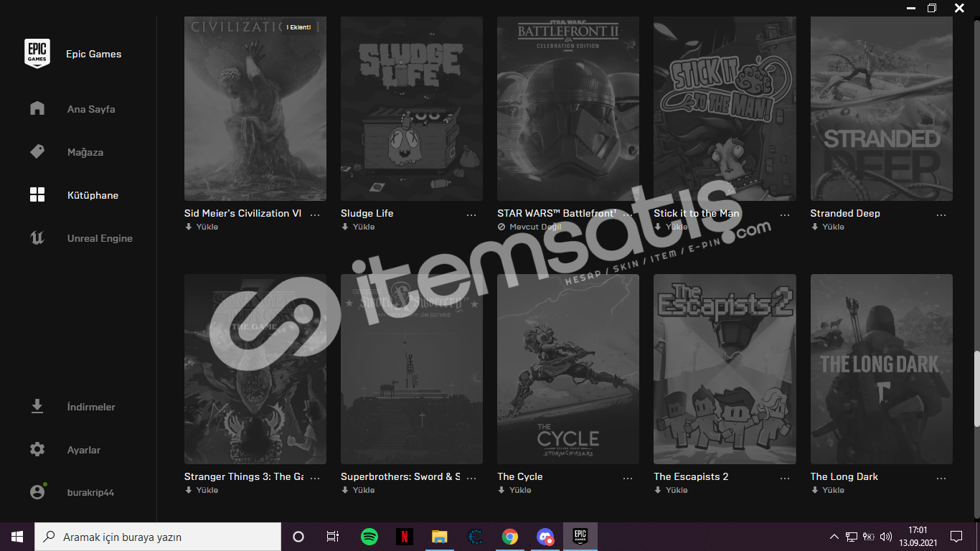Click Yükle under Sludge Life
980x551 pixels.
(358, 227)
